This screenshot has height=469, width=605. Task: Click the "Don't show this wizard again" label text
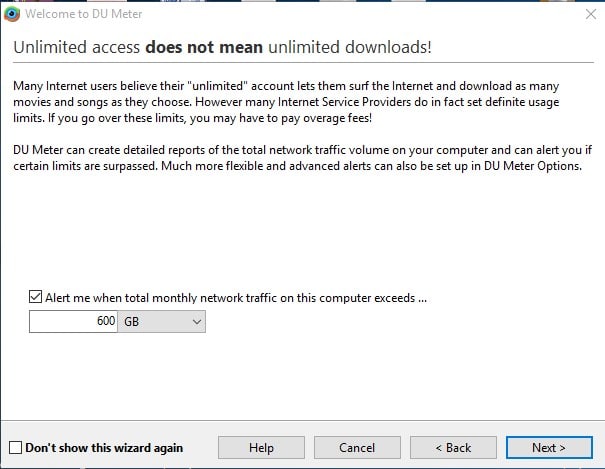104,447
